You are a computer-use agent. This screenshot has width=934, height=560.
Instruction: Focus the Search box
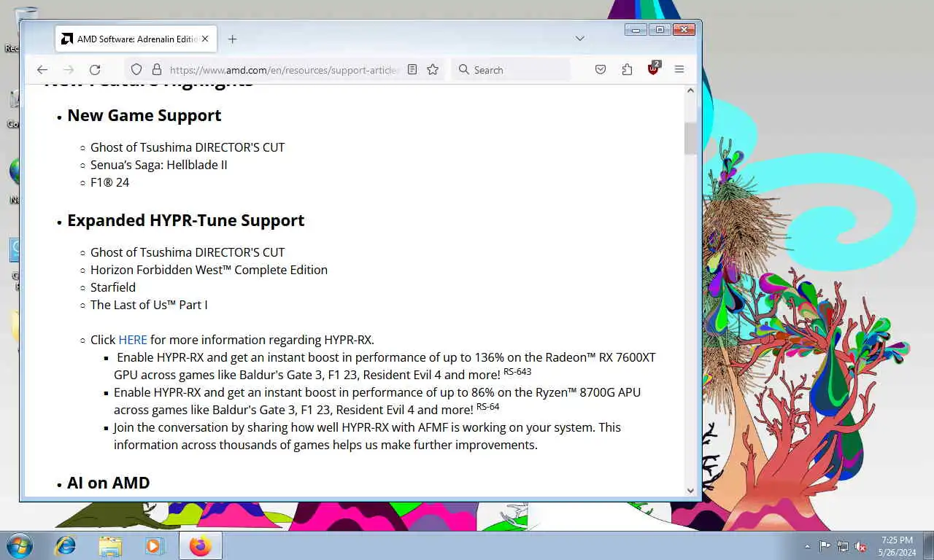tap(511, 70)
